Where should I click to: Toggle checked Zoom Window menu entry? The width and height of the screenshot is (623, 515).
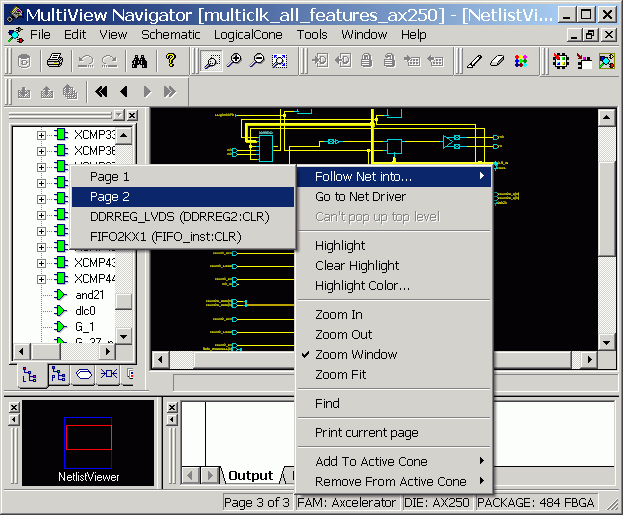(x=395, y=354)
